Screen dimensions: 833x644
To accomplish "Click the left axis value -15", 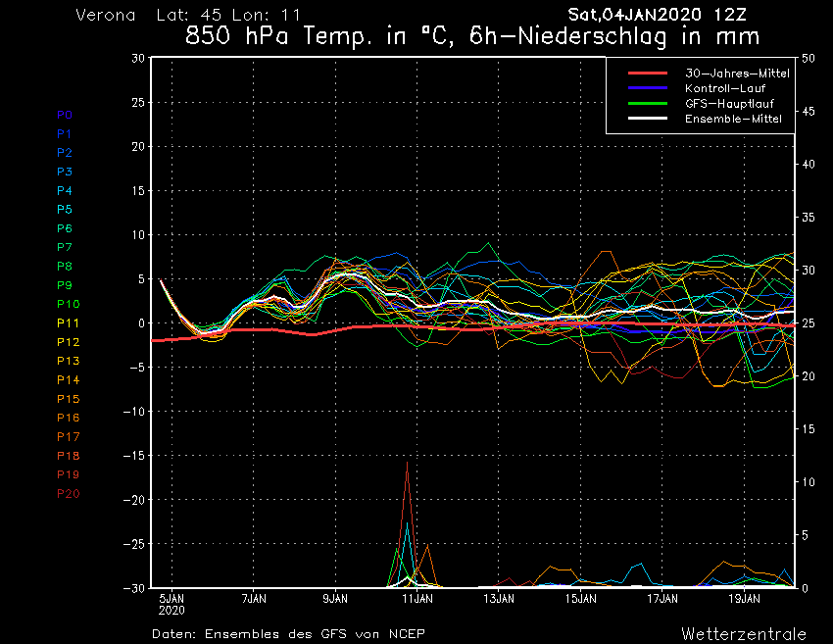I will coord(134,456).
